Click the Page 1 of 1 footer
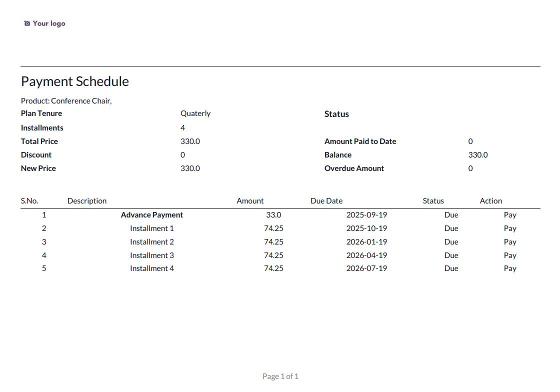Image resolution: width=560 pixels, height=392 pixels. coord(280,376)
